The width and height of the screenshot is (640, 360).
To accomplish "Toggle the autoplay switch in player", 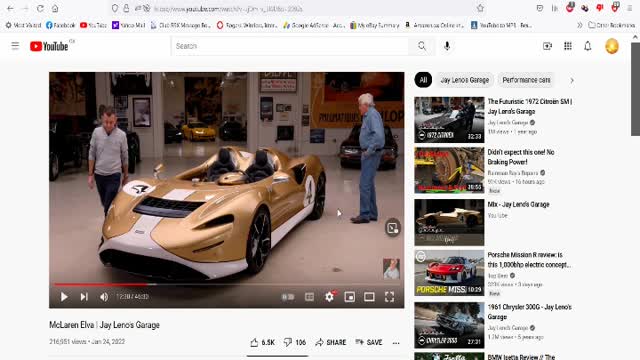I will pos(288,297).
